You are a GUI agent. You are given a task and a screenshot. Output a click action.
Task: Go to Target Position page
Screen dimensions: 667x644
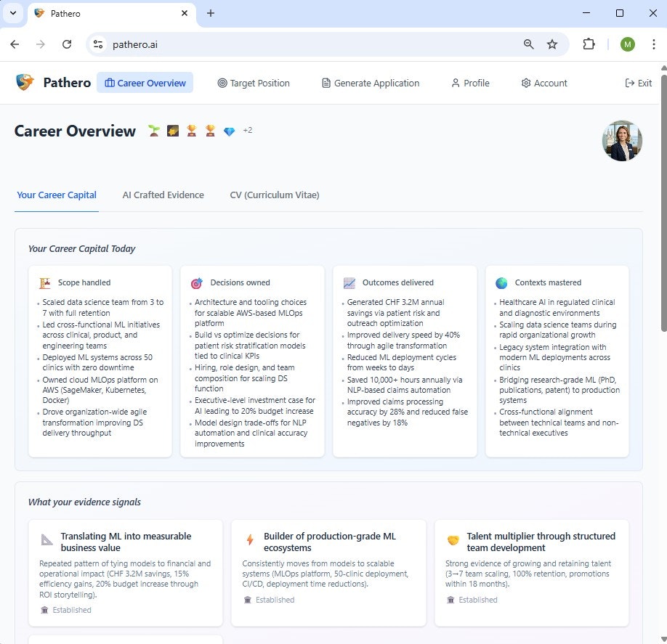254,83
